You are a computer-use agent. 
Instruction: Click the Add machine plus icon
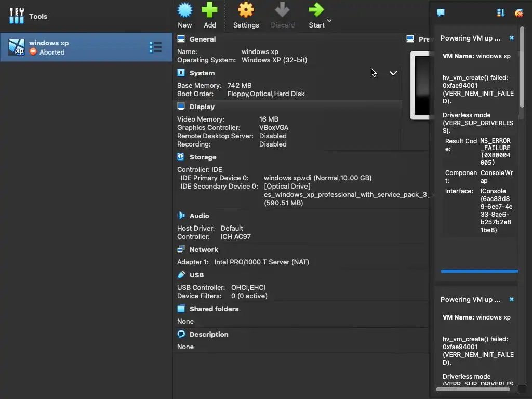(x=210, y=10)
